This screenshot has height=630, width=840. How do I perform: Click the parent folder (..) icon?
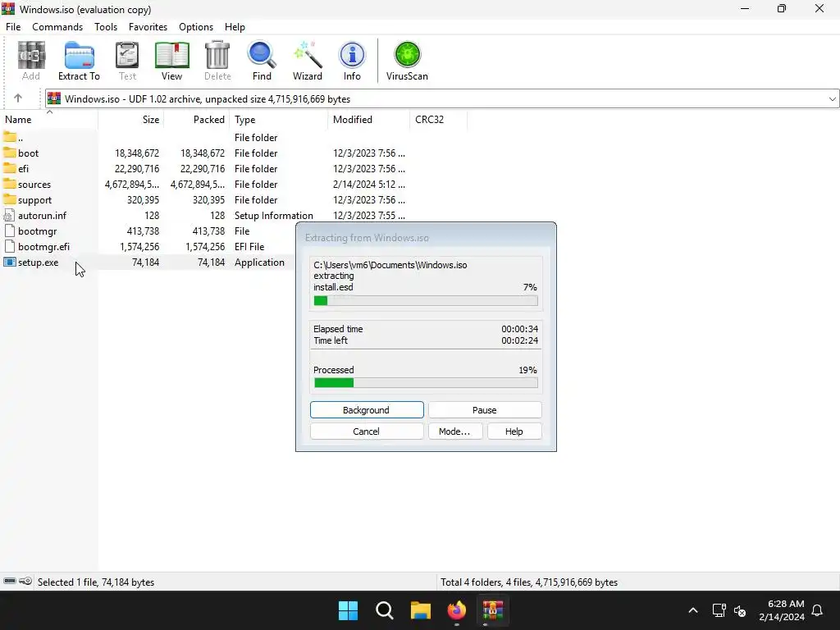click(x=10, y=137)
